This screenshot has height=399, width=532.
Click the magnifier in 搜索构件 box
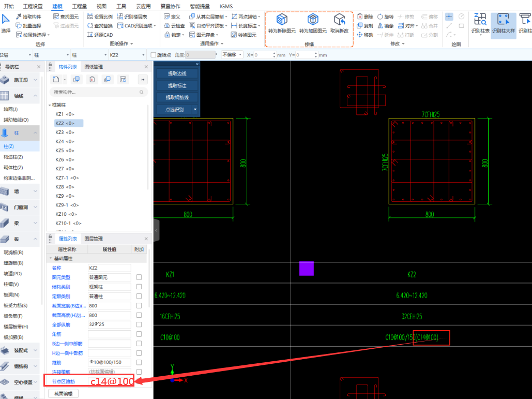[142, 92]
